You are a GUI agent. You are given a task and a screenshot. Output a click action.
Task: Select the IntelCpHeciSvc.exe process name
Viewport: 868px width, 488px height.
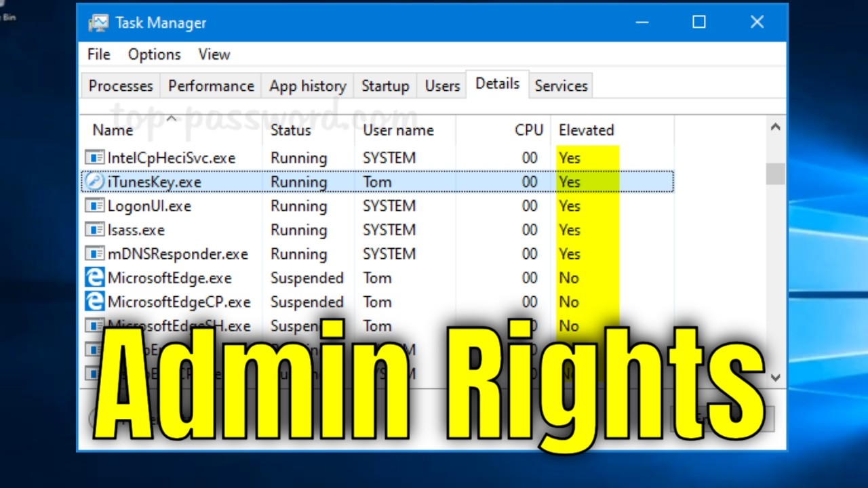[x=172, y=158]
